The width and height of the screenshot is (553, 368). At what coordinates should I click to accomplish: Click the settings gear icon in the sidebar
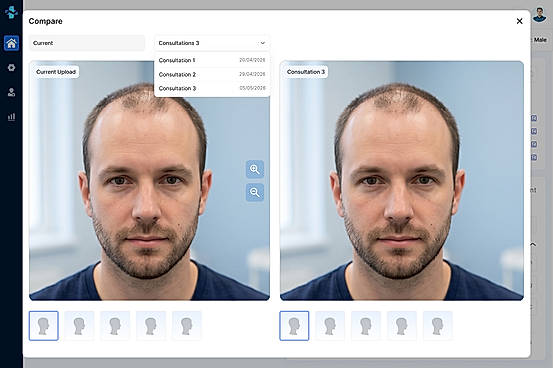(x=11, y=67)
